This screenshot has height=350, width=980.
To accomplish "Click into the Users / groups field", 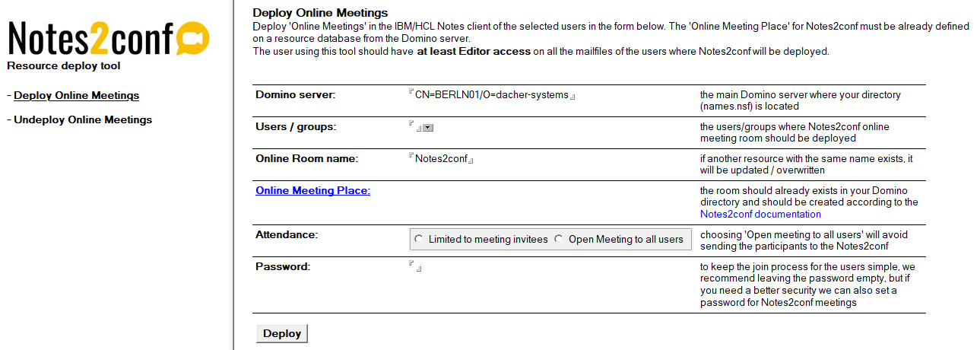I will (x=414, y=126).
